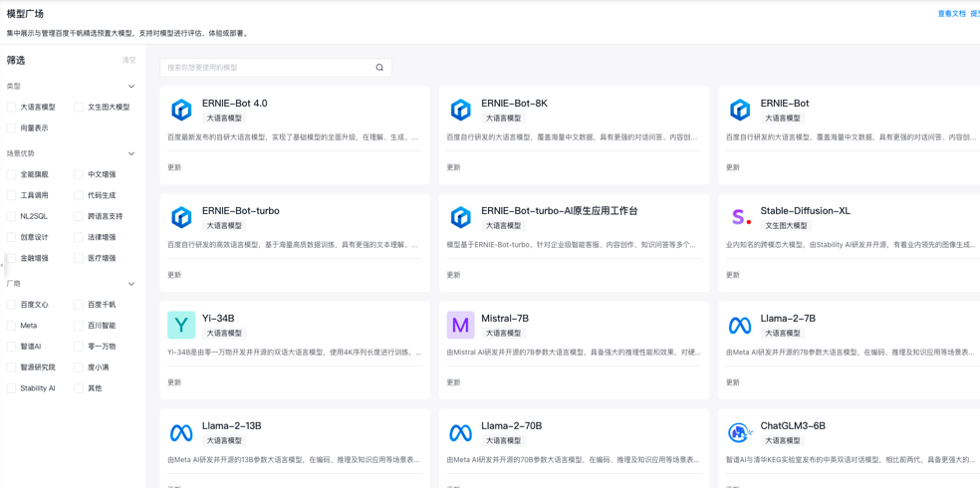Select the 跨语言支持 filter checkbox
The width and height of the screenshot is (980, 488).
click(x=79, y=216)
